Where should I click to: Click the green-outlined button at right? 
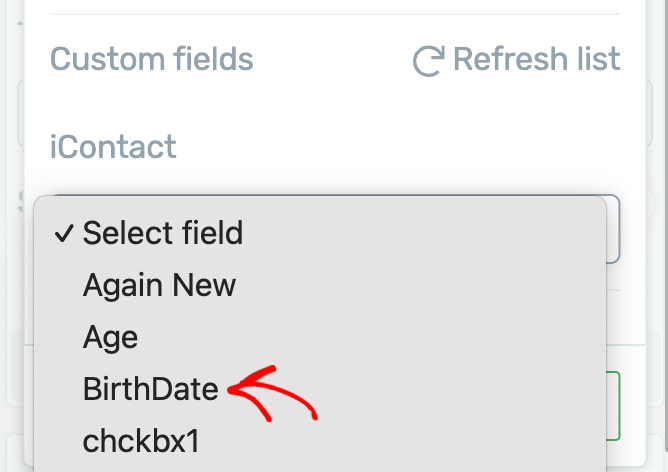pyautogui.click(x=614, y=405)
